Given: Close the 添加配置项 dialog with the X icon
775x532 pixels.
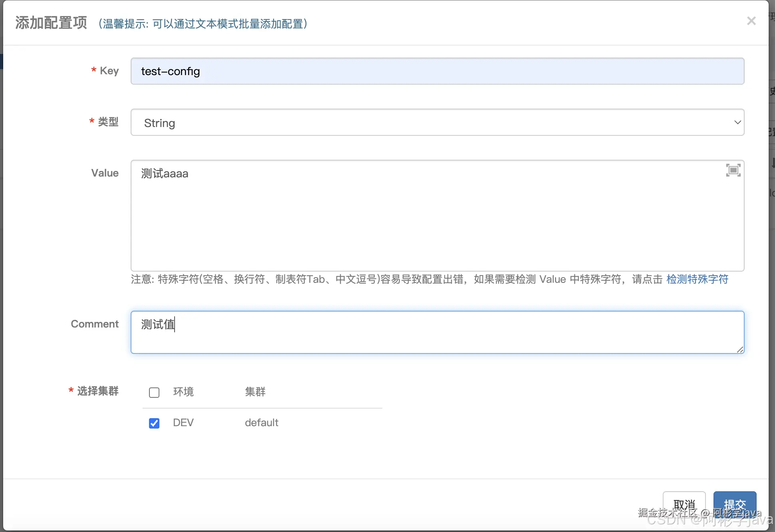Looking at the screenshot, I should click(751, 21).
